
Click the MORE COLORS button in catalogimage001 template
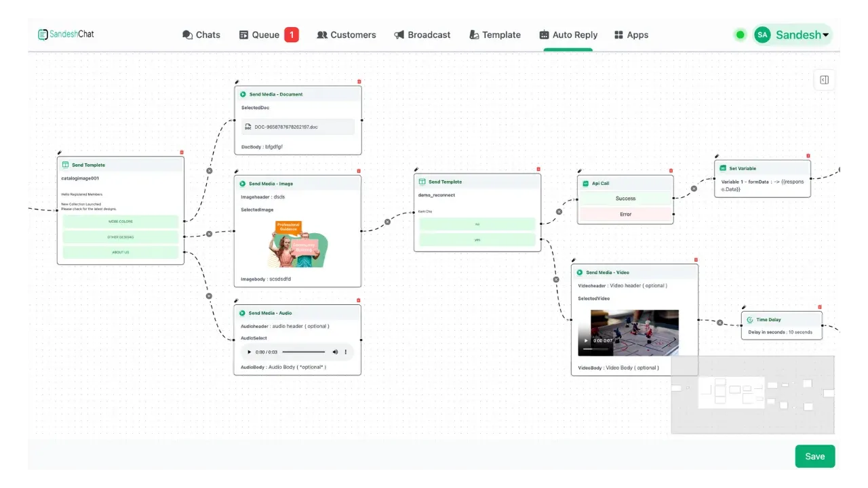(120, 222)
